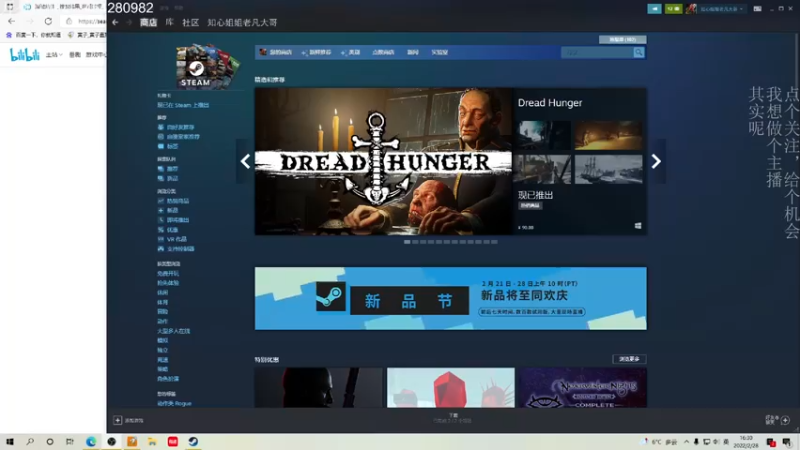Open downloads status at bottom bar
Viewport: 800px width, 450px height.
point(453,418)
